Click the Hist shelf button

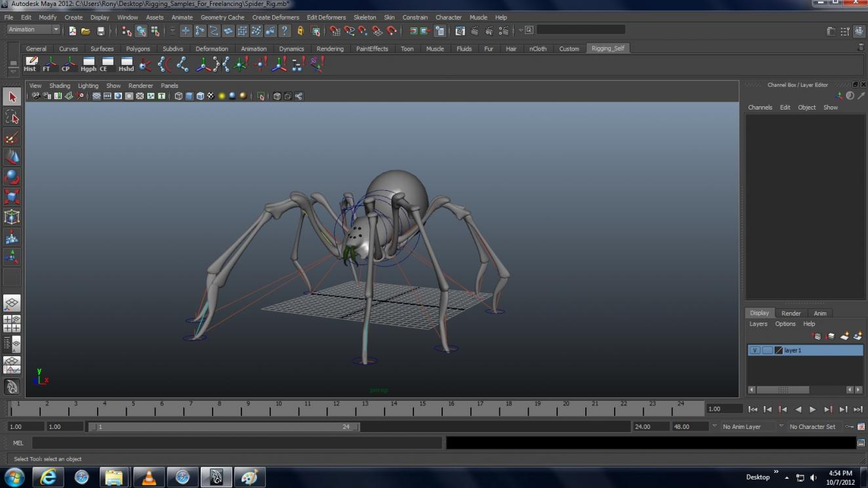(30, 64)
